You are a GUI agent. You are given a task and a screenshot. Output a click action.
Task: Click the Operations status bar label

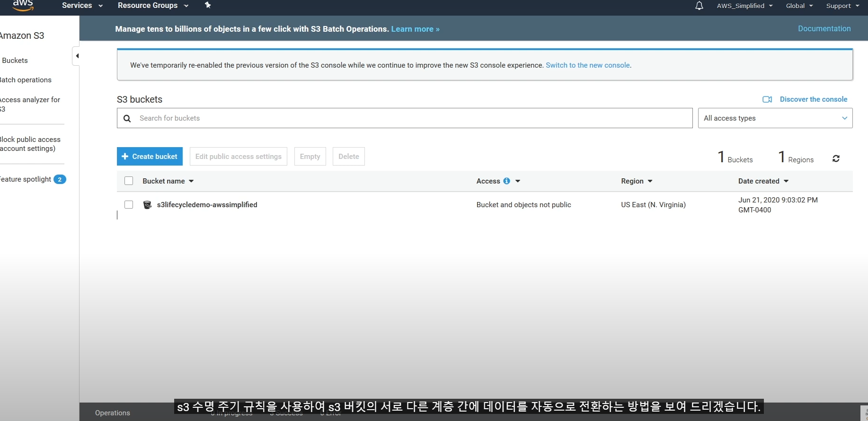click(x=113, y=413)
